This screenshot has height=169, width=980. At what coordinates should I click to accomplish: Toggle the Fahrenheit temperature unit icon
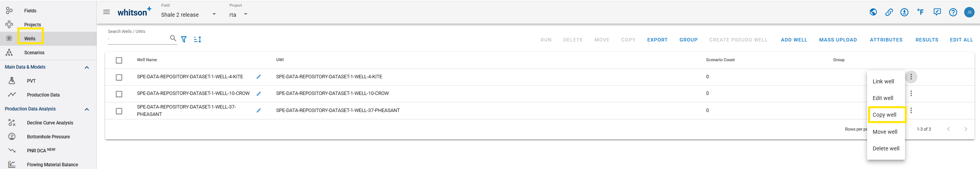[920, 12]
